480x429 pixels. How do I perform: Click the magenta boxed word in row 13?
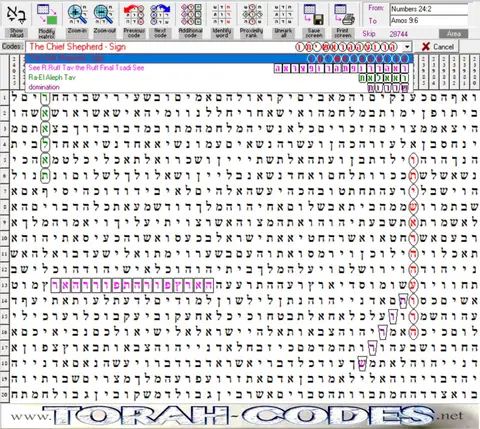[132, 285]
